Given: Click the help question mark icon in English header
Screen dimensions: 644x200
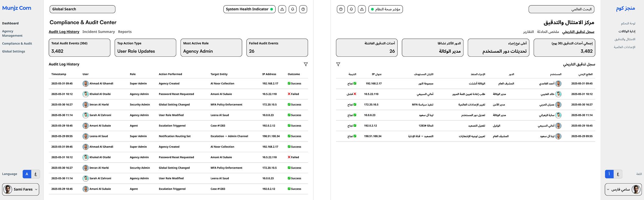Looking at the screenshot, I should (x=303, y=9).
